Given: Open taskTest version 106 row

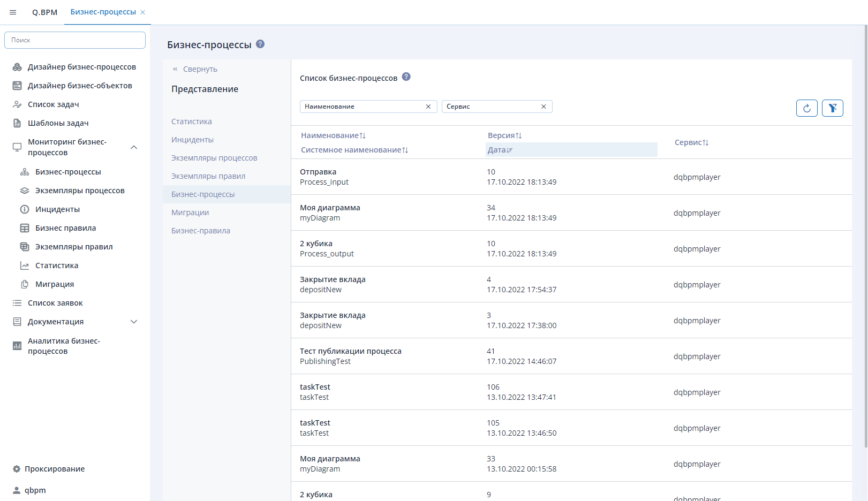Looking at the screenshot, I should point(571,392).
